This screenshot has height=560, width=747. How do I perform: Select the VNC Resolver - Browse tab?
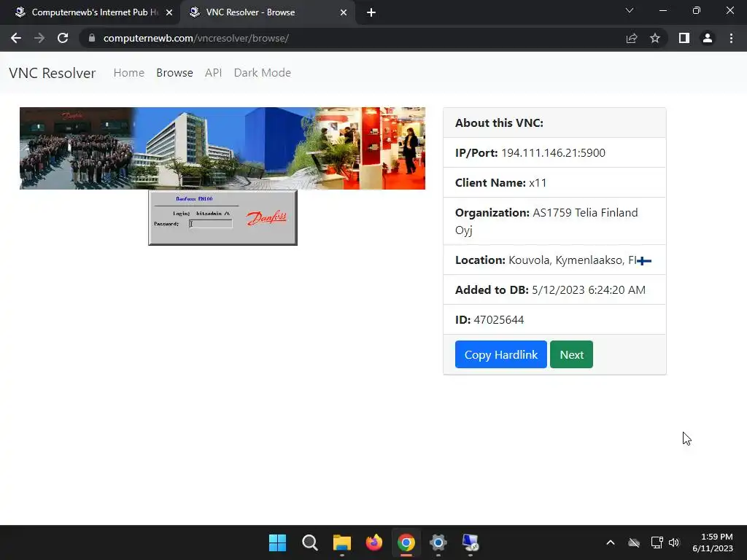point(267,12)
